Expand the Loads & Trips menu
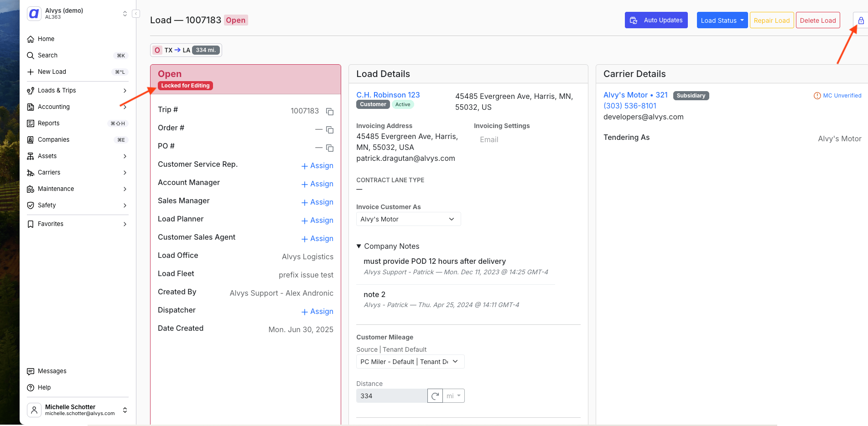 point(78,91)
